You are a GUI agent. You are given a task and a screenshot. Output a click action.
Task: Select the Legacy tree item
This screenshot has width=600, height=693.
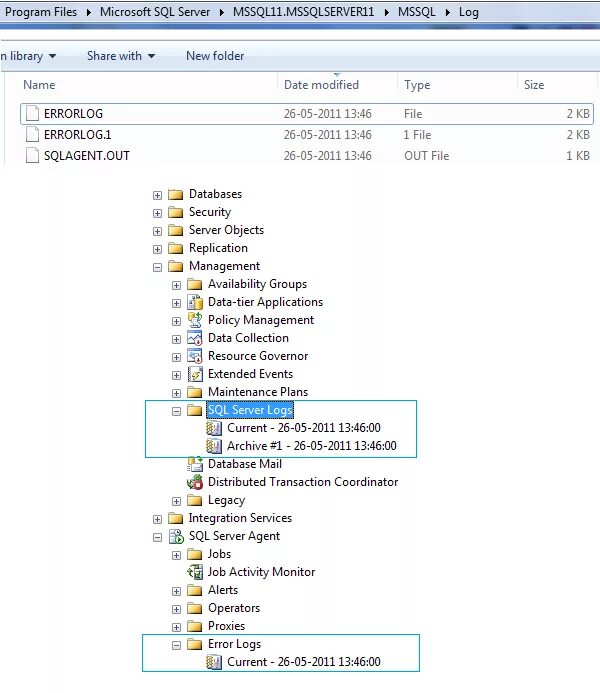(x=226, y=500)
